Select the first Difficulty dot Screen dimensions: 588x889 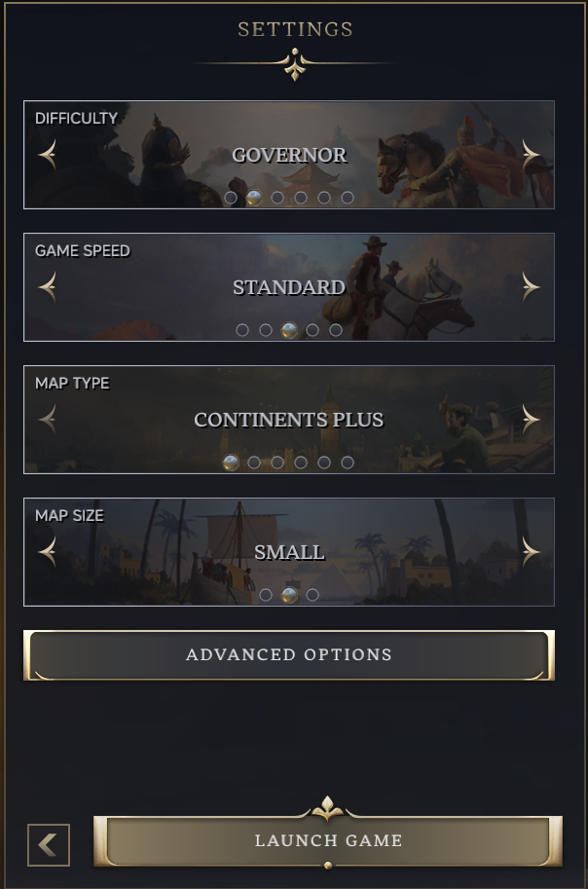click(x=231, y=198)
